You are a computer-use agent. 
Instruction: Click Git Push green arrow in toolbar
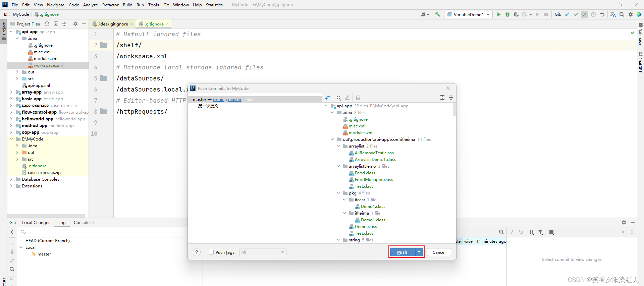pos(585,14)
